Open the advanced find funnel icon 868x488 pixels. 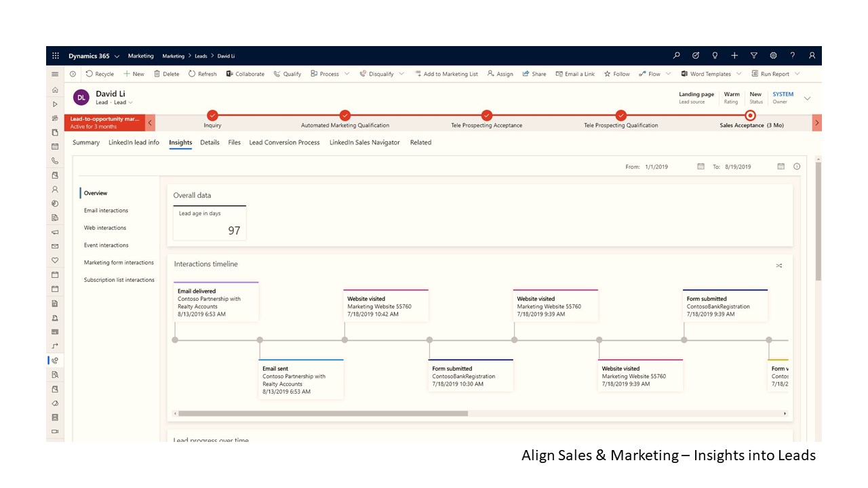click(753, 56)
